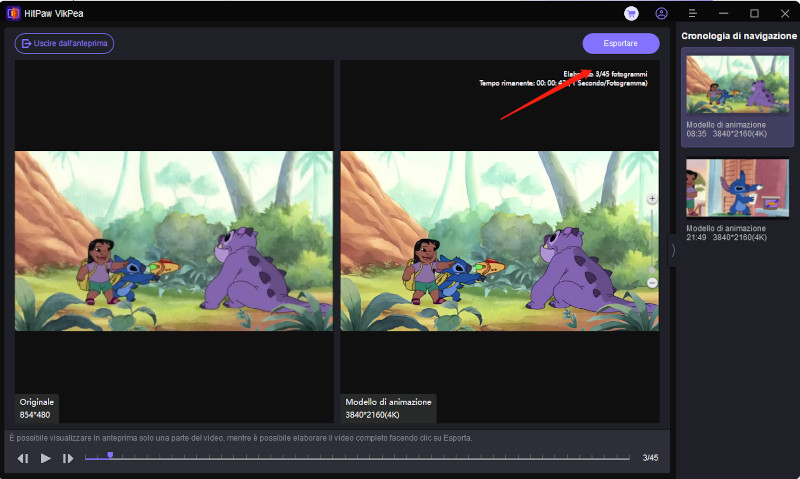Open the hamburger menu in title bar
This screenshot has height=479, width=800.
[x=692, y=14]
